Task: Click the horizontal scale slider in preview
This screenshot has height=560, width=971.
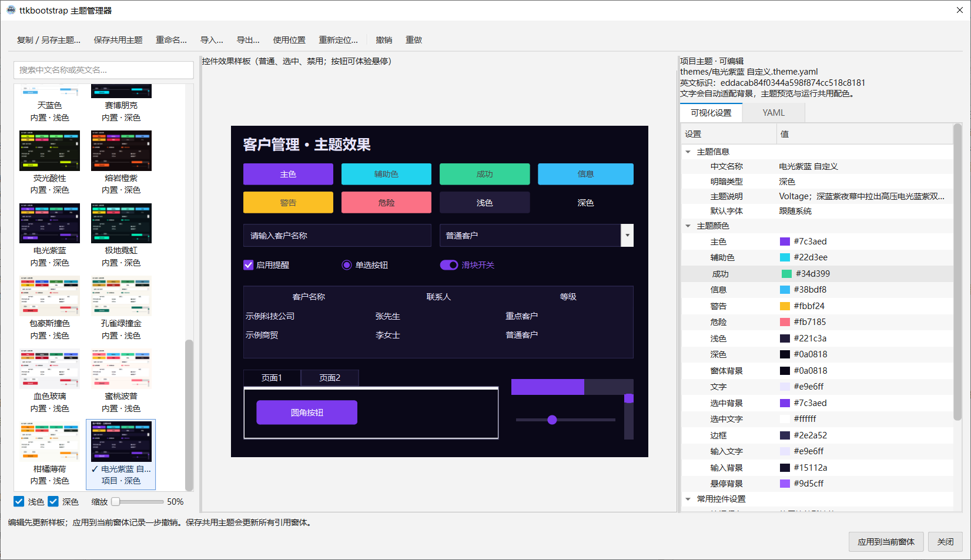Action: [565, 420]
